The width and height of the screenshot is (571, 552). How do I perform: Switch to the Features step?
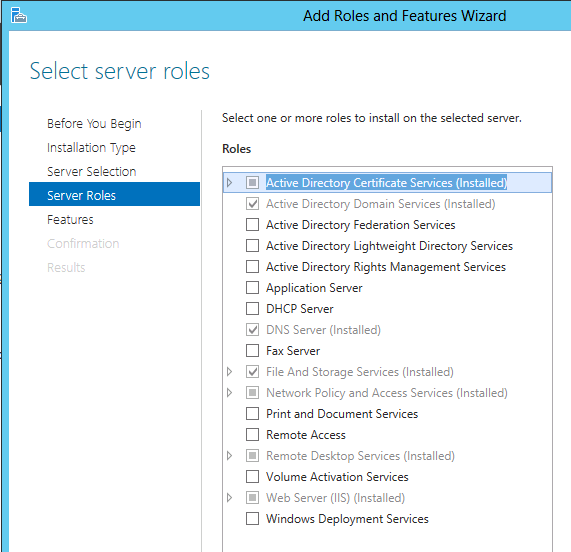click(70, 220)
